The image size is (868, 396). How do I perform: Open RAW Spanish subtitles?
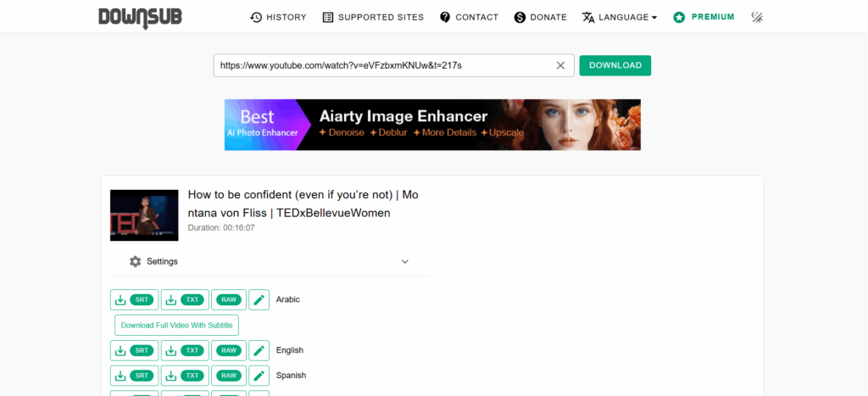point(229,375)
